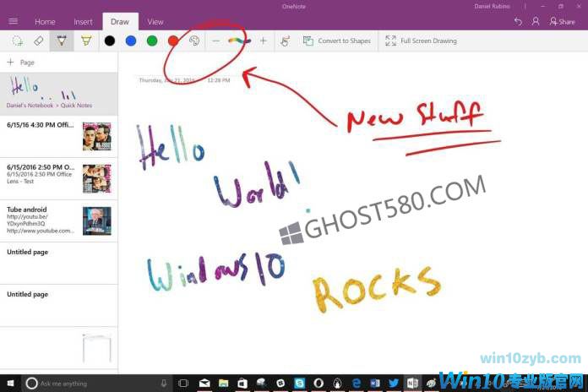Pick the green ink color

pos(152,41)
